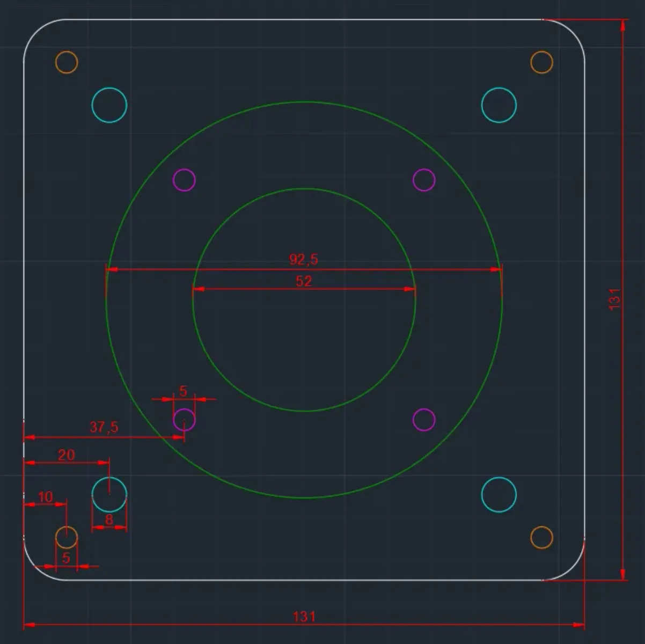Click the bottom-left cyan hole
This screenshot has width=645, height=644.
click(x=109, y=494)
